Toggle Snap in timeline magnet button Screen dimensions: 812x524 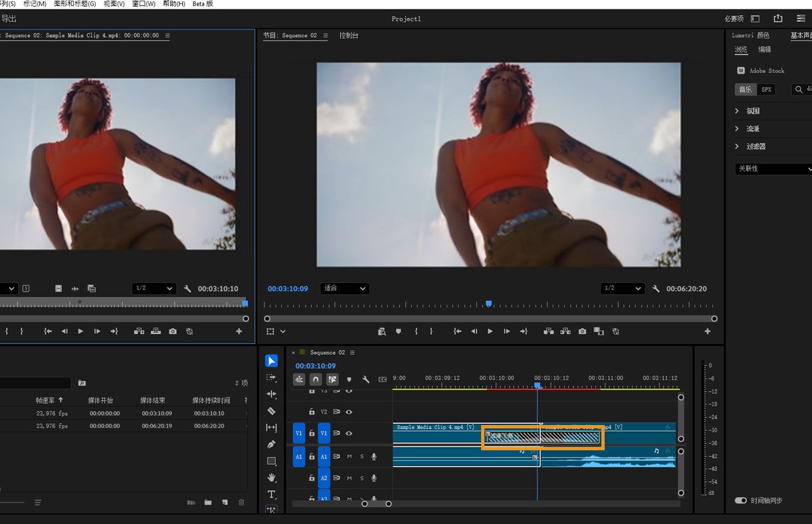coord(316,380)
